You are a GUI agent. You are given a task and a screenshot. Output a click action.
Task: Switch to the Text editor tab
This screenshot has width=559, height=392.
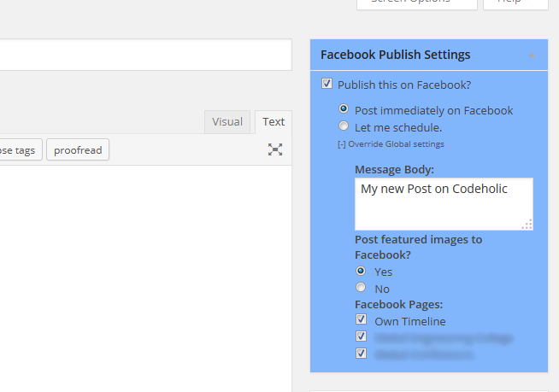coord(274,122)
